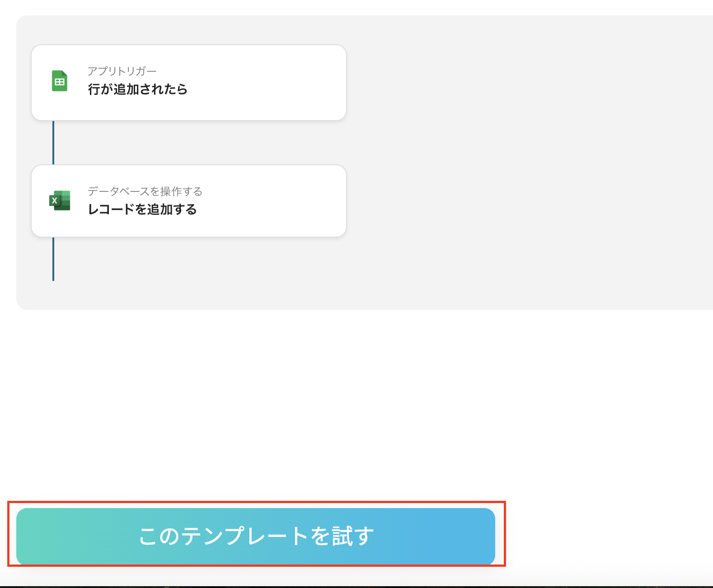Click empty gray canvas right of the cards

click(520, 158)
